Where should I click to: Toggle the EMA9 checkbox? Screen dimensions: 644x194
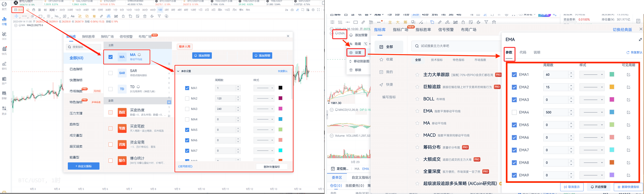point(514,175)
